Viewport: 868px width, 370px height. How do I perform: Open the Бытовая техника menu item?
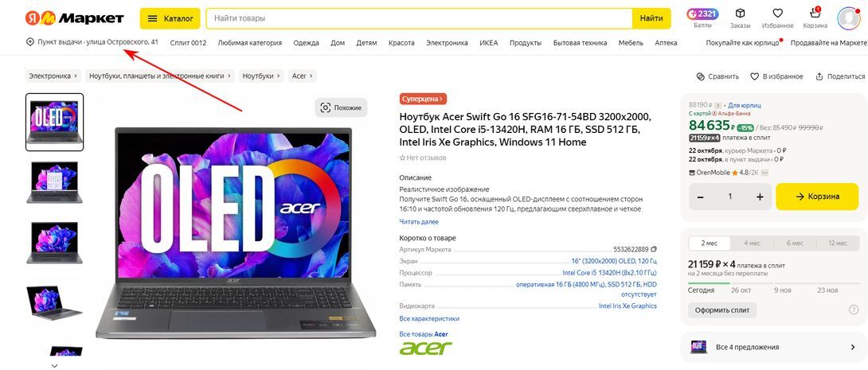pos(580,43)
